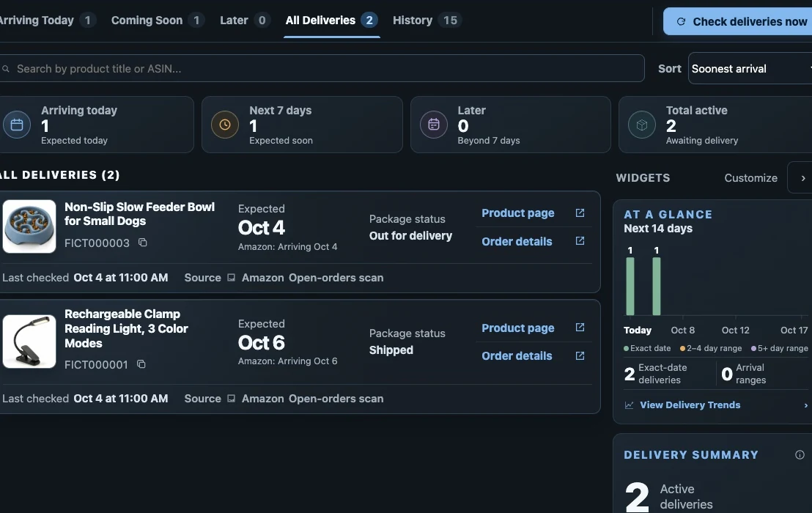Viewport: 812px width, 513px height.
Task: Copy the FICT000001 ASIN
Action: tap(141, 364)
